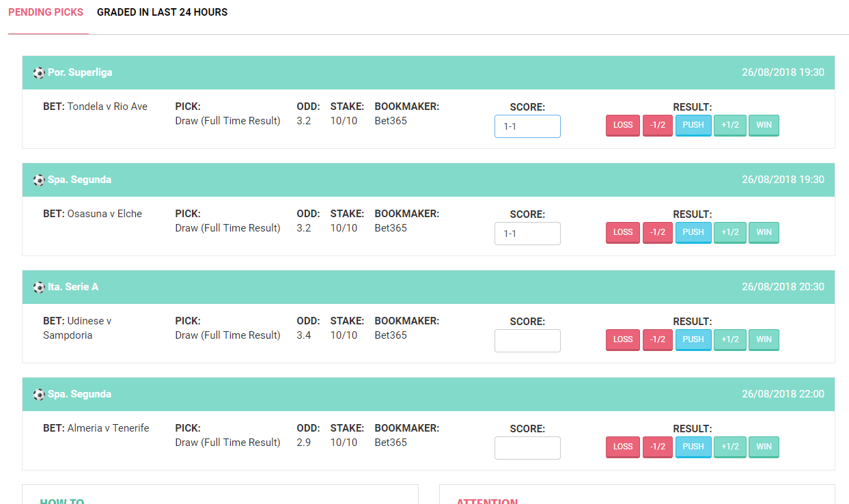This screenshot has height=504, width=849.
Task: Focus the Tondela v Rio Ave score field
Action: click(x=527, y=126)
